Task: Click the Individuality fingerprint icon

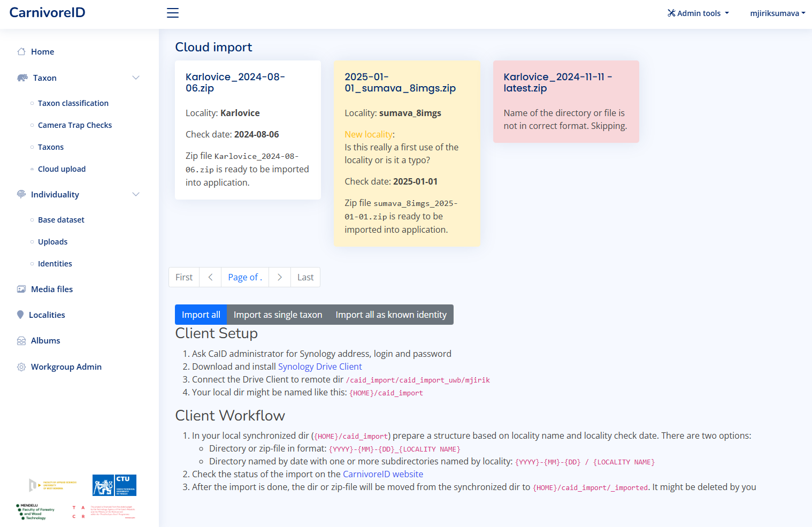Action: [x=21, y=194]
